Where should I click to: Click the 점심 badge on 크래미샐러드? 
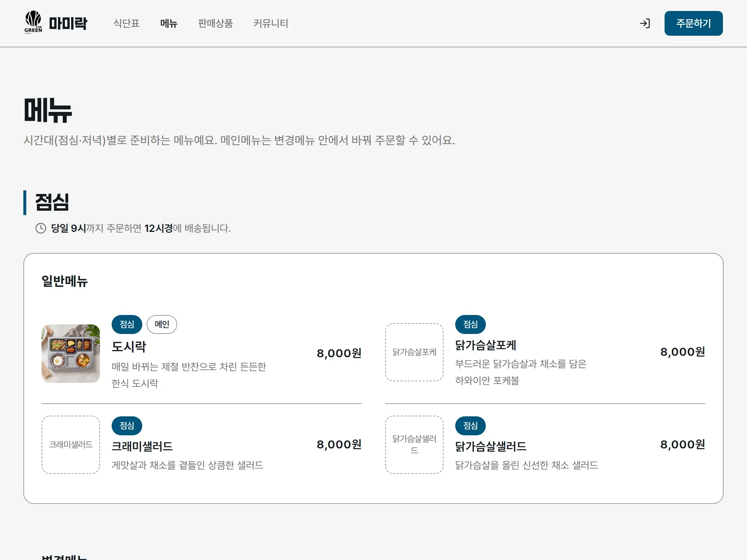click(127, 425)
